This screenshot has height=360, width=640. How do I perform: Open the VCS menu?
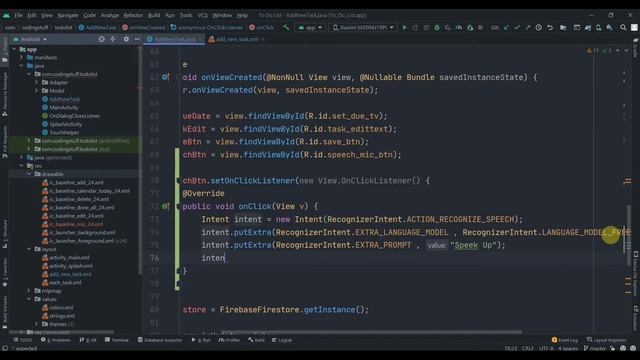tap(202, 15)
